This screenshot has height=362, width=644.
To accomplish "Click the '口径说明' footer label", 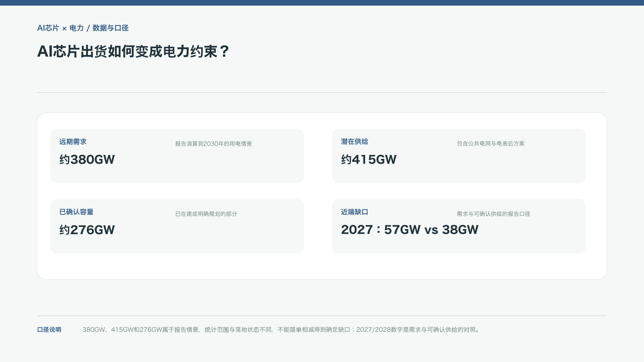I will coord(49,330).
